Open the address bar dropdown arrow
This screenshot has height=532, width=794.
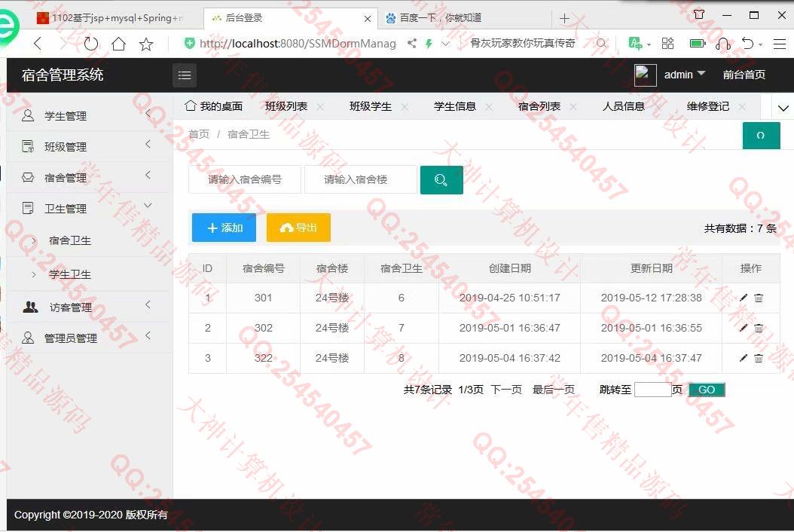445,44
